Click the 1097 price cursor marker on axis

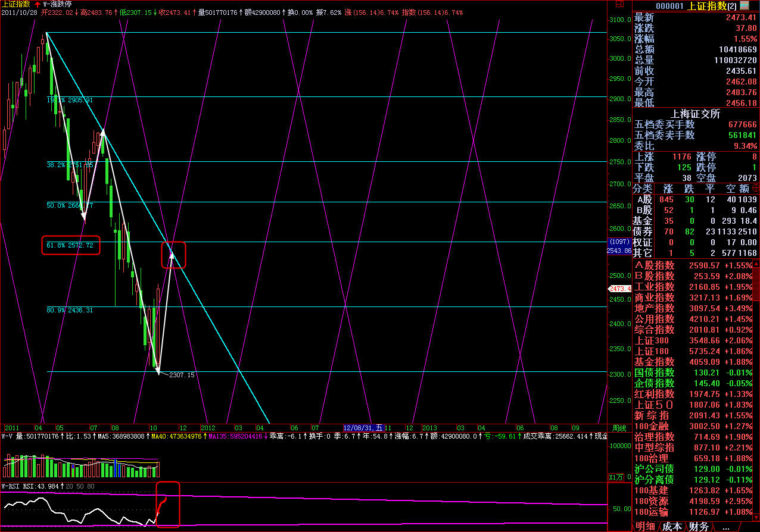point(619,243)
